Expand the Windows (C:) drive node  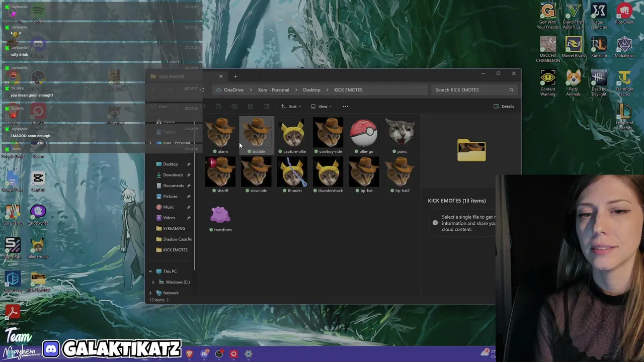tap(153, 282)
